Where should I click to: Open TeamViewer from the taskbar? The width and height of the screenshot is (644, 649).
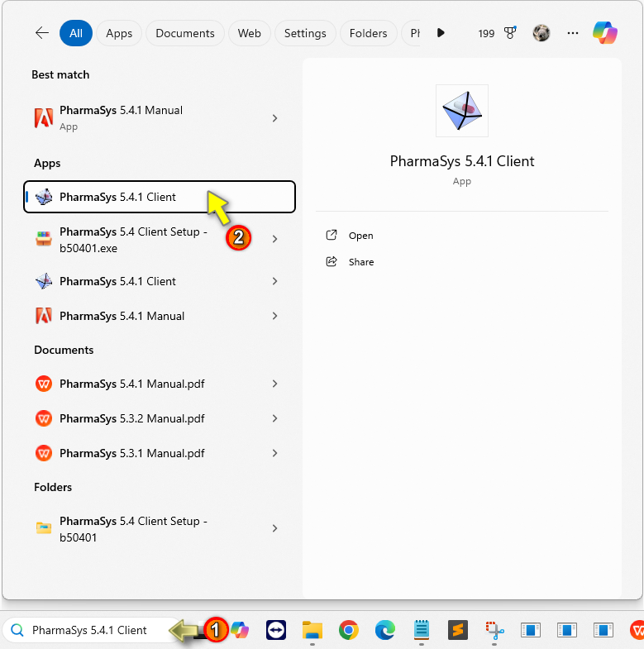coord(276,630)
